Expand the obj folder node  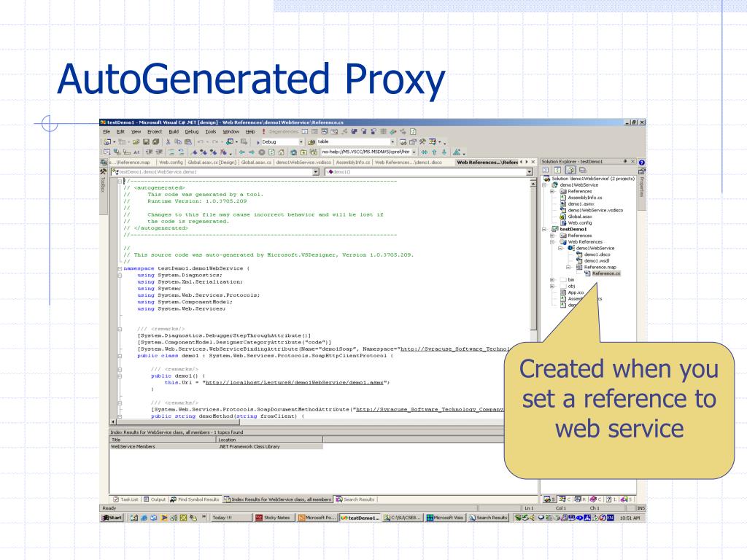click(552, 286)
